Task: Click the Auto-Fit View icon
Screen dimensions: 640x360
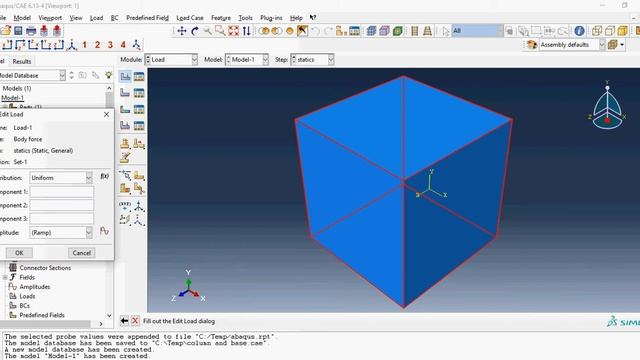Action: (x=233, y=31)
